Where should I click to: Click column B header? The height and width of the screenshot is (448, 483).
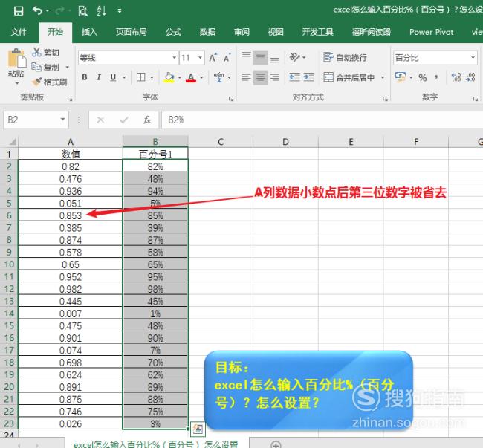pos(155,141)
